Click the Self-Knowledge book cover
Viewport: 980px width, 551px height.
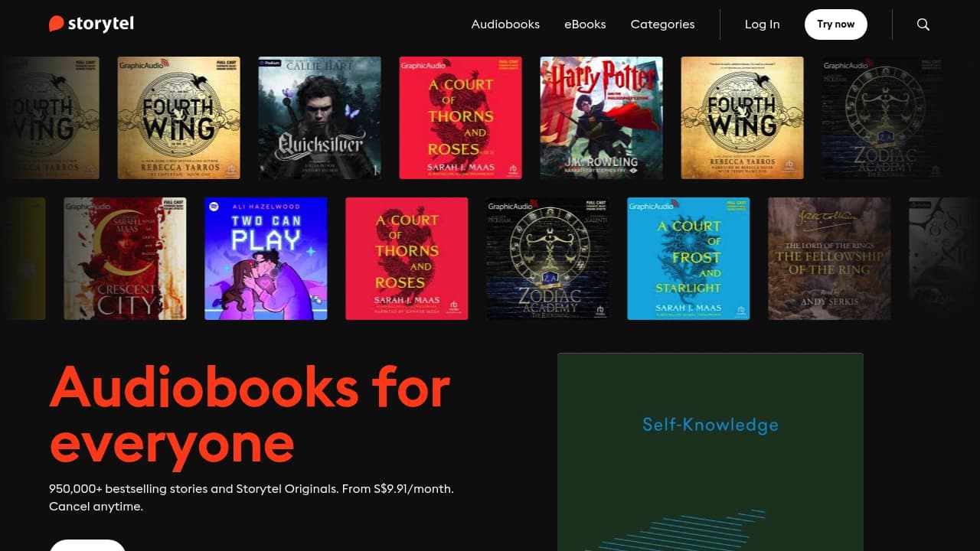coord(710,452)
